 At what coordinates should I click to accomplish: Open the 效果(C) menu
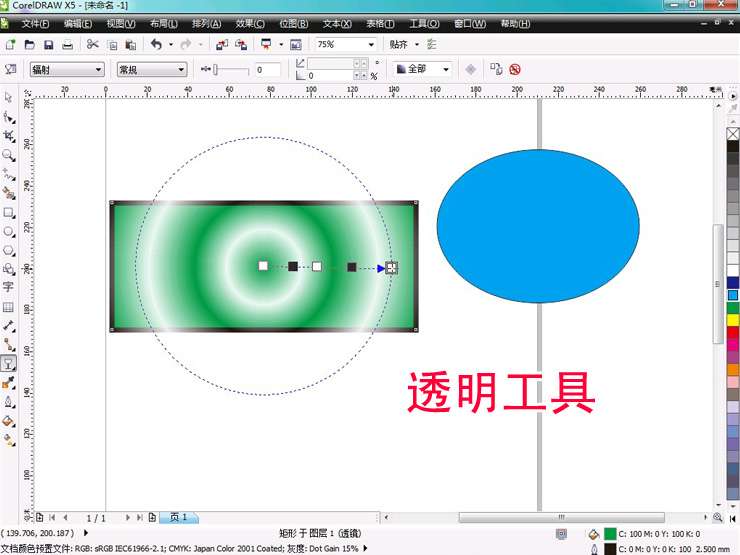(251, 23)
